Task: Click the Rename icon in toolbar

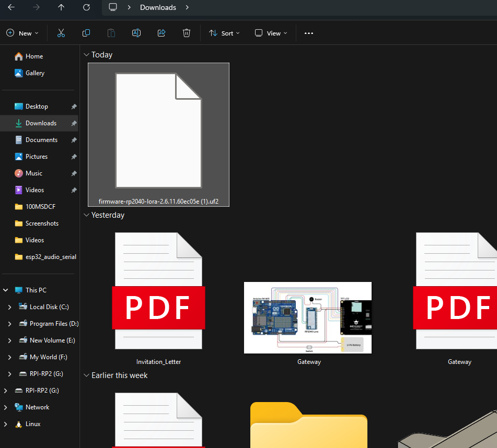Action: pos(136,33)
